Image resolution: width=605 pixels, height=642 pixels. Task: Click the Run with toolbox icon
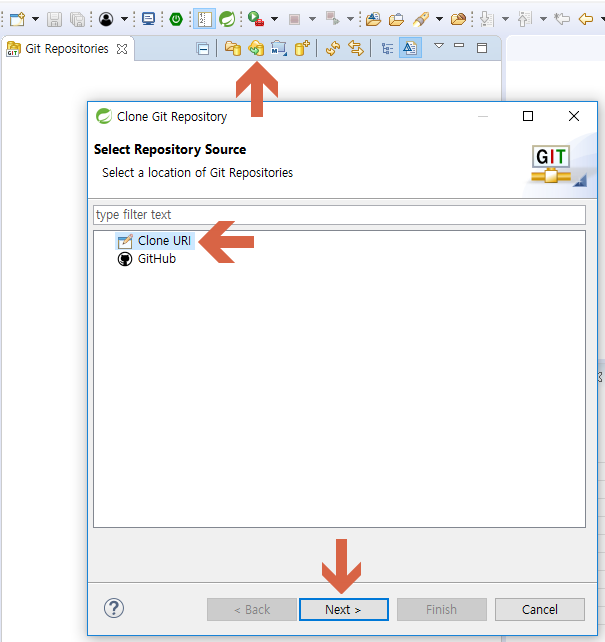(x=256, y=19)
